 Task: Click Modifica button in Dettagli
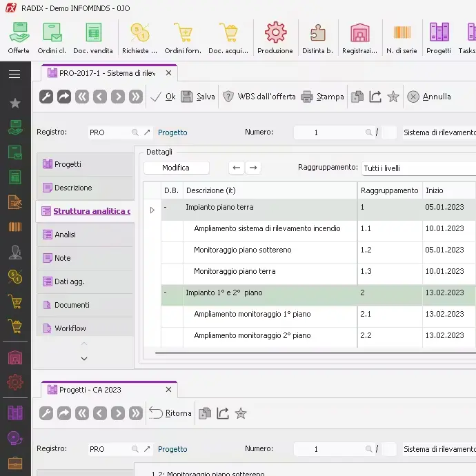(177, 168)
